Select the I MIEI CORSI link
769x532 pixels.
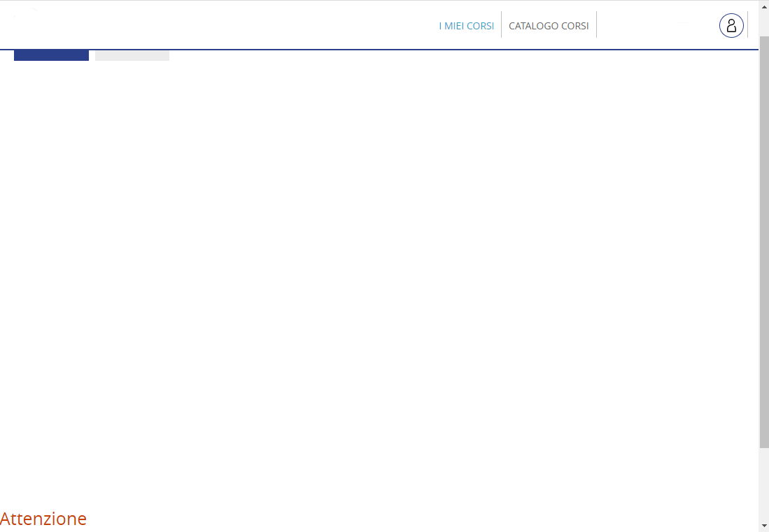(x=466, y=26)
